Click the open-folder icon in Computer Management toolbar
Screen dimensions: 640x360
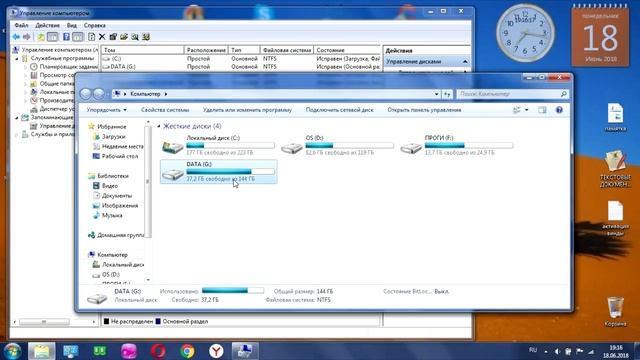tap(124, 37)
